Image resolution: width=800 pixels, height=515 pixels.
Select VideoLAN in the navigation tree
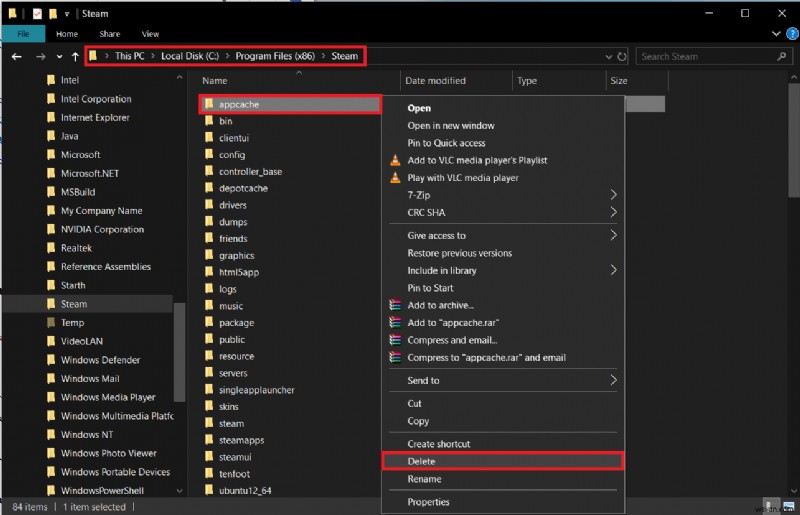tap(82, 341)
